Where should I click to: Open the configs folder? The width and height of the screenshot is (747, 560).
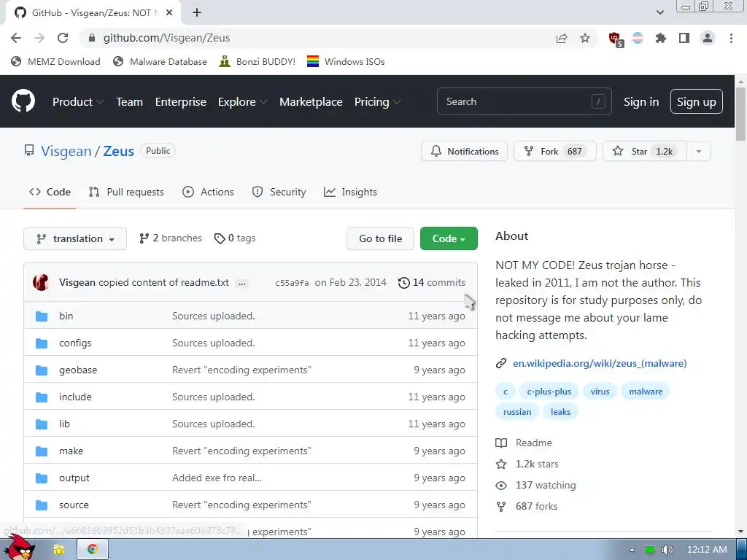pos(75,343)
